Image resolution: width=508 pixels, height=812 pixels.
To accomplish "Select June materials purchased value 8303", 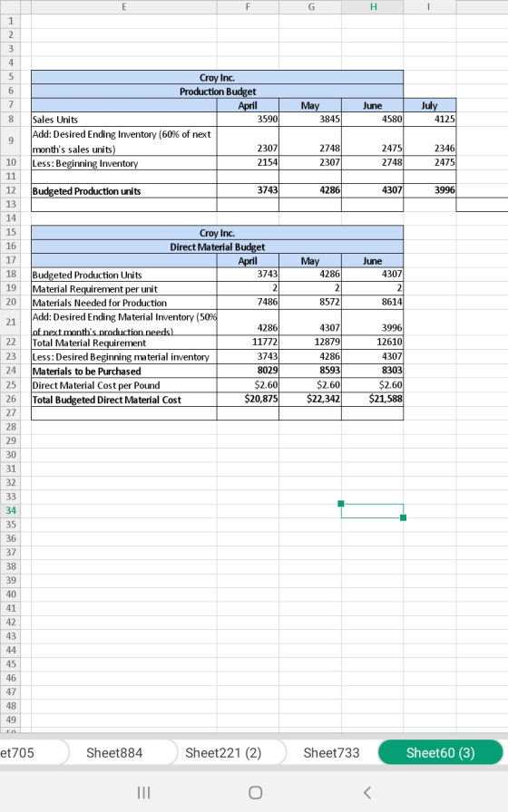I will coord(373,371).
